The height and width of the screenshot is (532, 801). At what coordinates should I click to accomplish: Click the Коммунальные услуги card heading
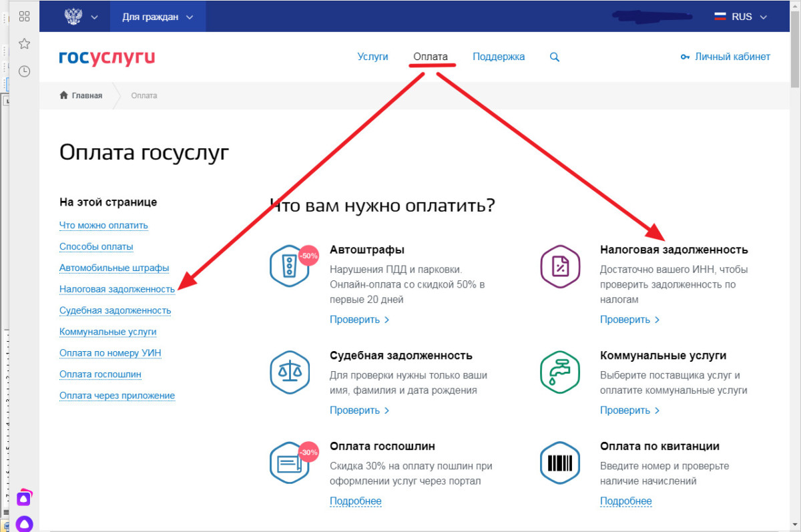pos(663,355)
